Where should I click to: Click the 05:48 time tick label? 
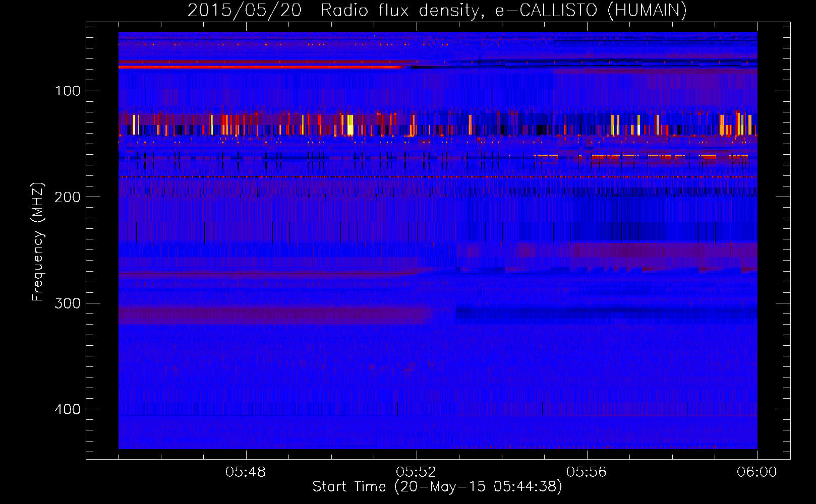tap(246, 472)
